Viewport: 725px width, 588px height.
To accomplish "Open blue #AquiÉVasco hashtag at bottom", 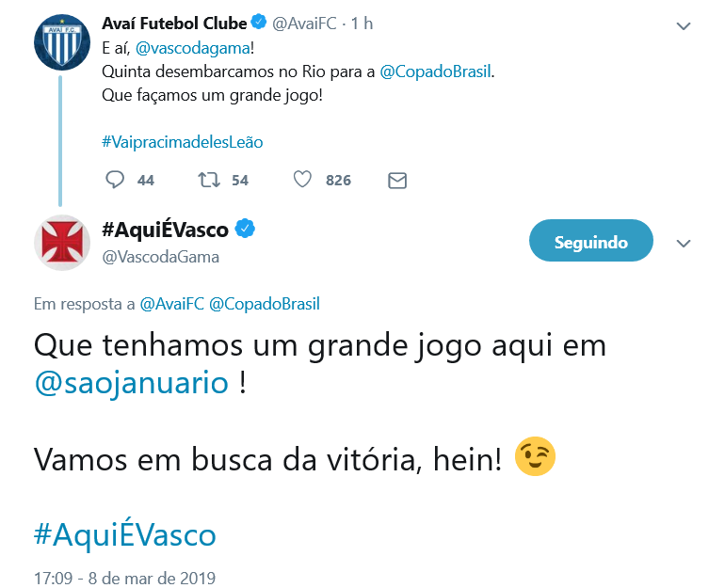I will click(x=125, y=534).
